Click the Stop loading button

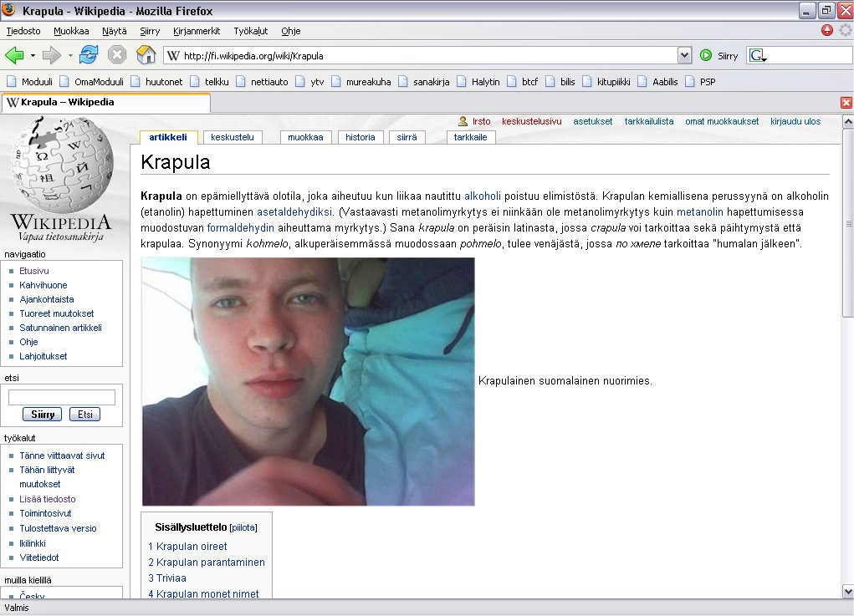(117, 55)
